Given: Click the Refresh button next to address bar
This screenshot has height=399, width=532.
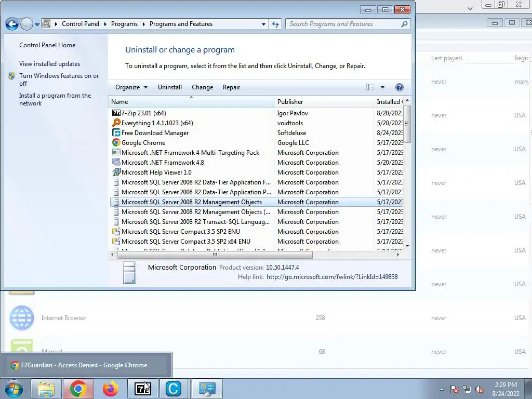Looking at the screenshot, I should click(x=275, y=24).
